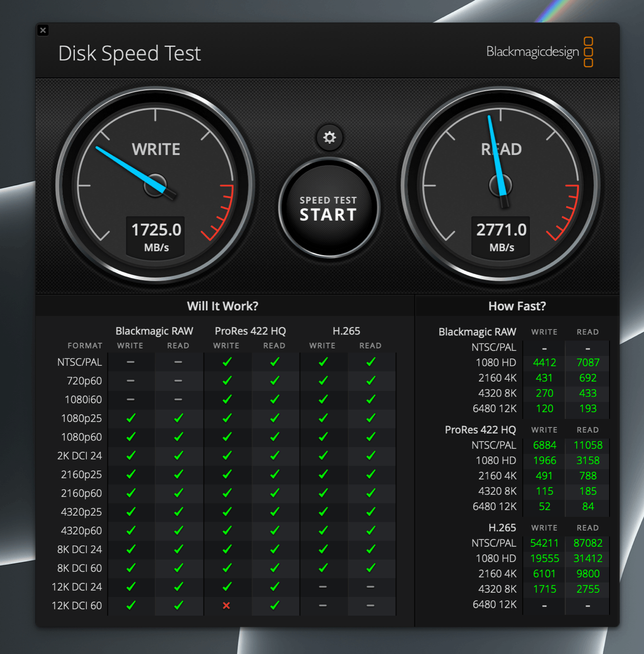Click the 12K DCI 24 ProRes write checkmark
This screenshot has width=644, height=654.
(227, 587)
